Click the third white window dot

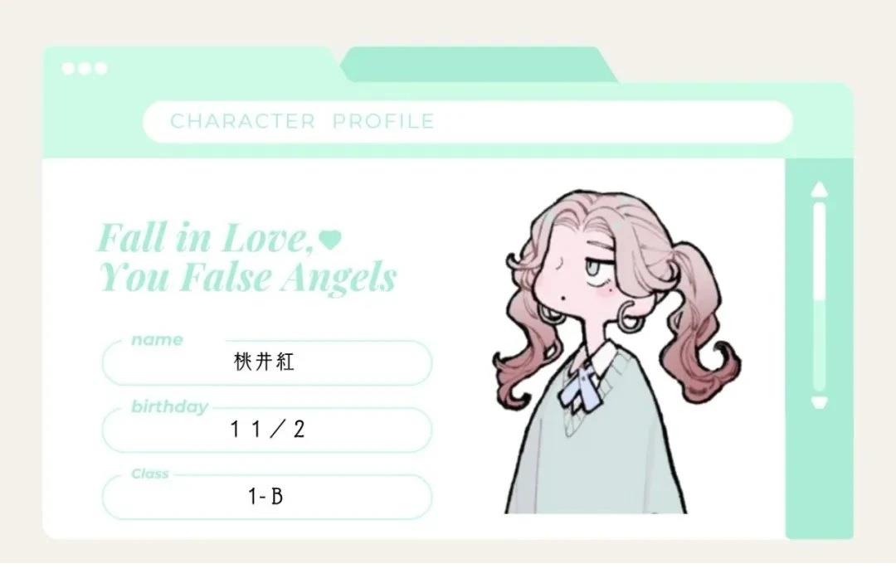(101, 69)
